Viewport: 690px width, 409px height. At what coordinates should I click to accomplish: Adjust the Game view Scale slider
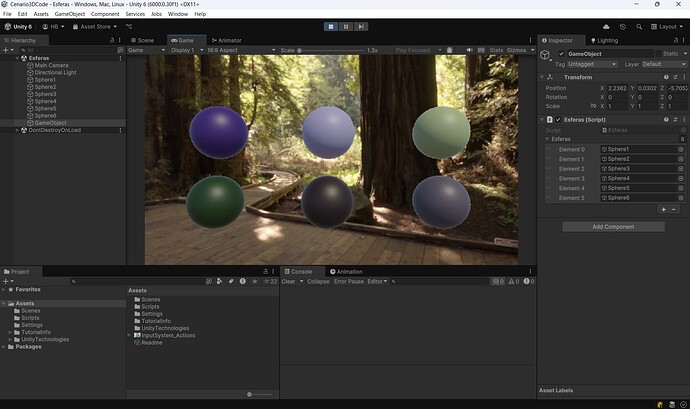(x=331, y=50)
